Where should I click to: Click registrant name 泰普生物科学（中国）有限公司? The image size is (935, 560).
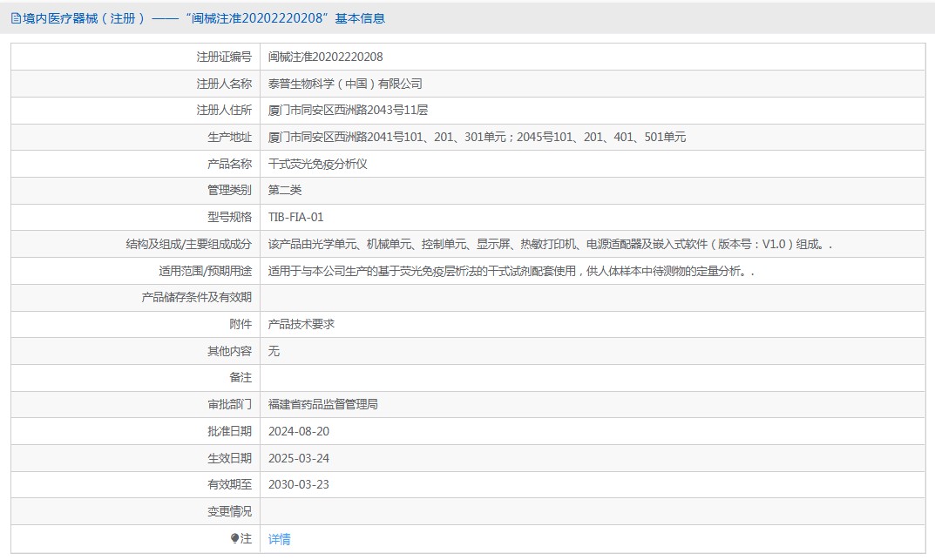point(345,84)
